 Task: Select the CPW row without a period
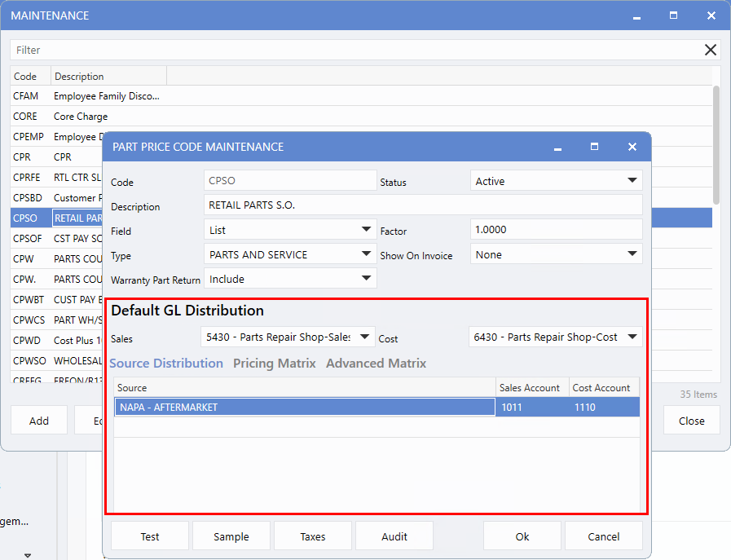tap(56, 258)
